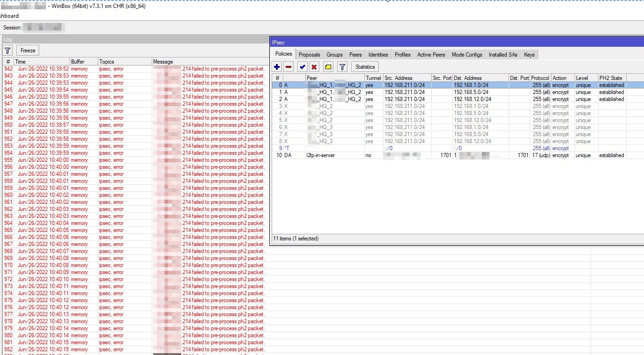Go to the Profiles tab
This screenshot has width=644, height=355.
point(403,55)
